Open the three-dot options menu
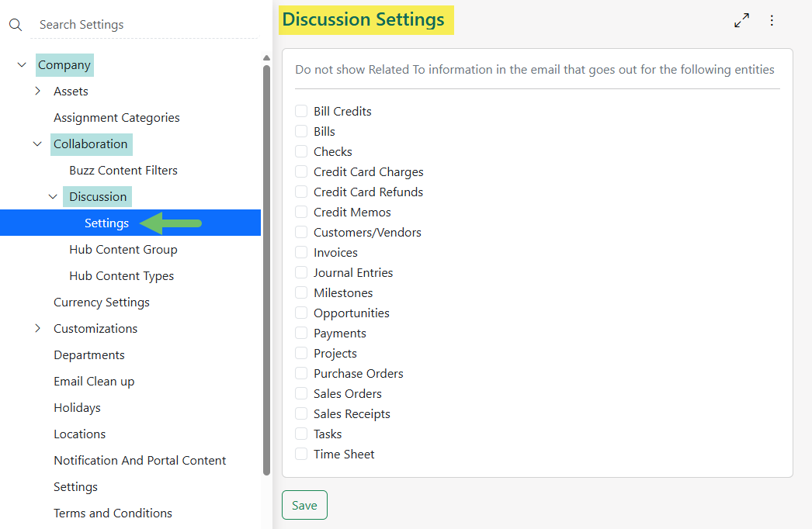 click(772, 20)
